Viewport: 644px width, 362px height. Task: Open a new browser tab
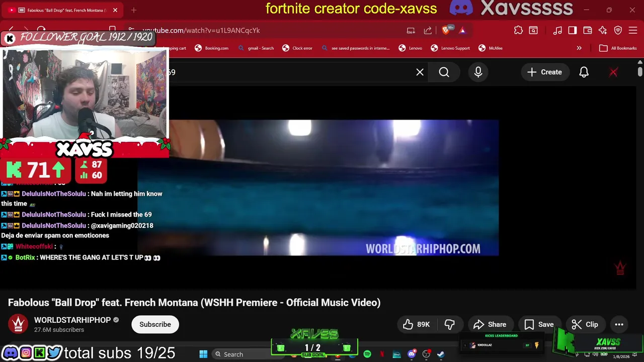click(134, 10)
